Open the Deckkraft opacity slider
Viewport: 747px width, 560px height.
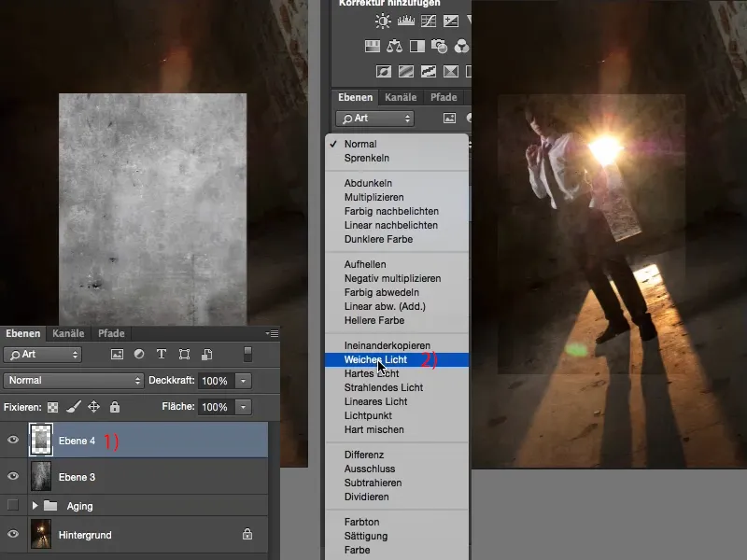[x=245, y=380]
